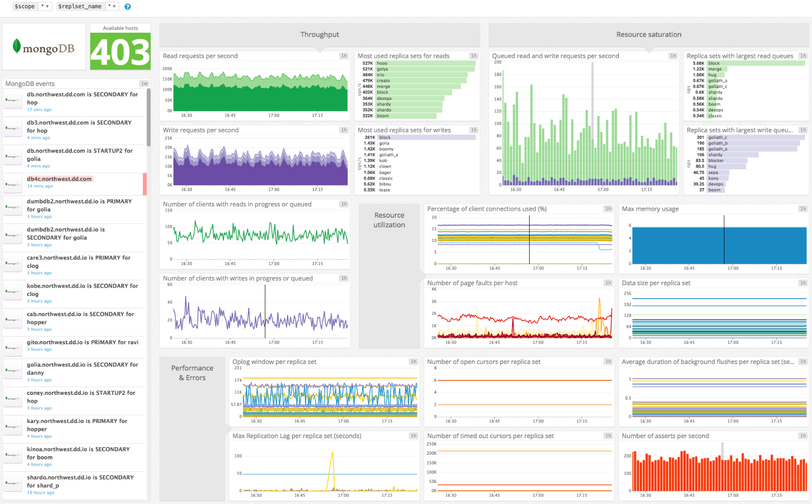The image size is (812, 504).
Task: Click the 1h badge on Oplog window per replica set
Action: click(413, 362)
